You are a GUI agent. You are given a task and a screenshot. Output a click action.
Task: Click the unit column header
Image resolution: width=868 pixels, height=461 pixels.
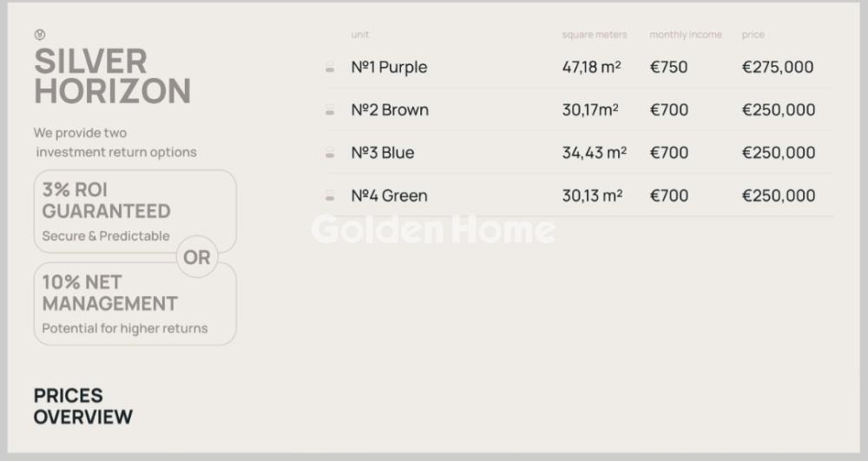coord(360,35)
